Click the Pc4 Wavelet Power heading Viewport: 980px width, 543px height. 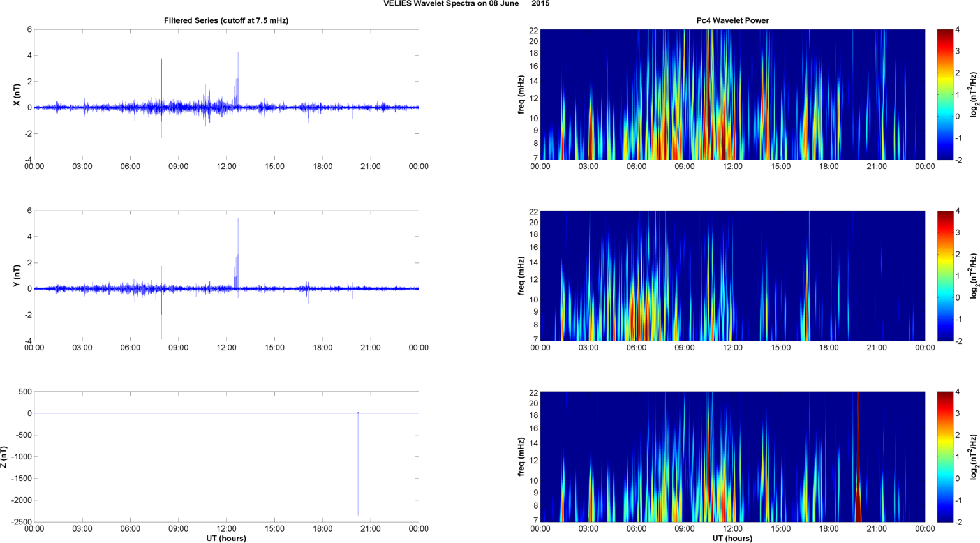click(x=732, y=20)
